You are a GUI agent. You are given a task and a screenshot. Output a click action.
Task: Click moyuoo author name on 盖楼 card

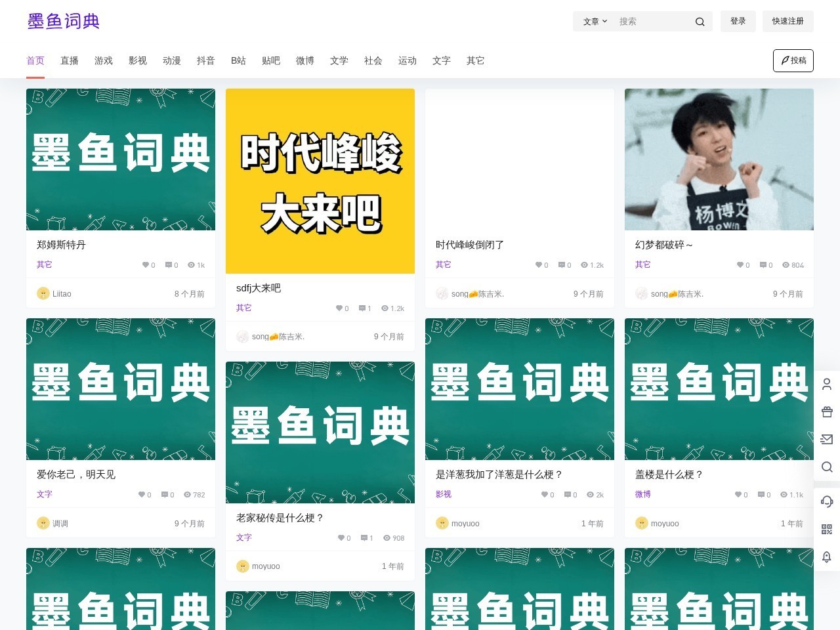[665, 524]
